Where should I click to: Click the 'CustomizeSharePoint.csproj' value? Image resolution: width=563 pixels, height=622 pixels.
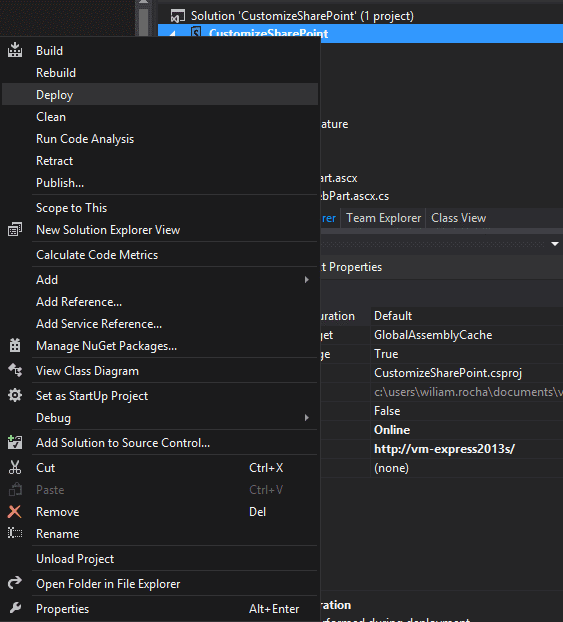[448, 373]
